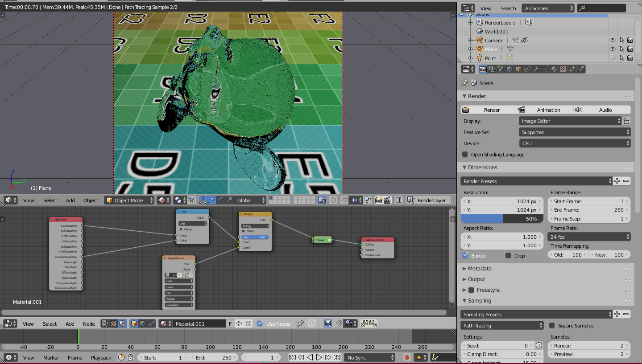
Task: Open the No Sync playback dropdown
Action: tap(370, 357)
